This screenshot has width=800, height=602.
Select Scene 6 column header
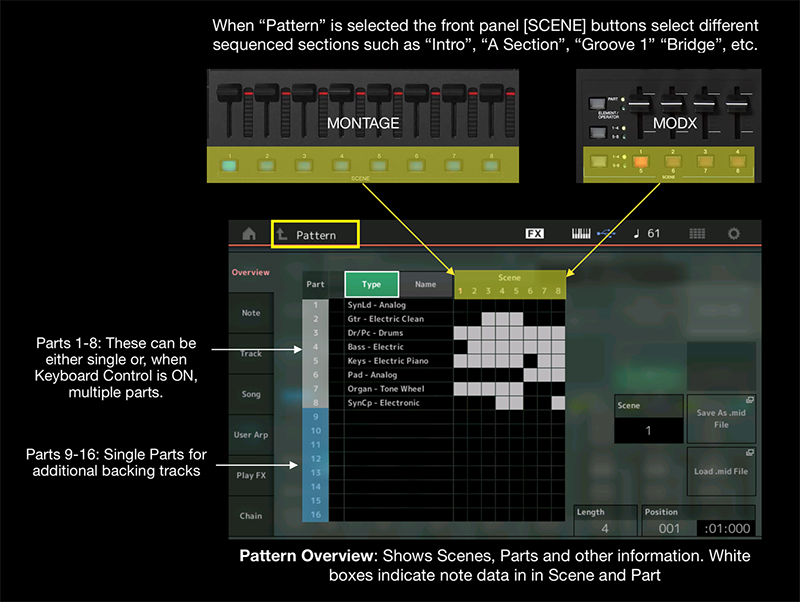530,291
